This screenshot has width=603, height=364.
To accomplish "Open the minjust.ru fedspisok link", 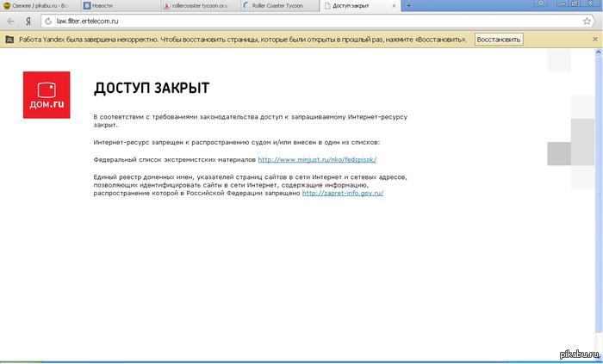I will (x=317, y=160).
